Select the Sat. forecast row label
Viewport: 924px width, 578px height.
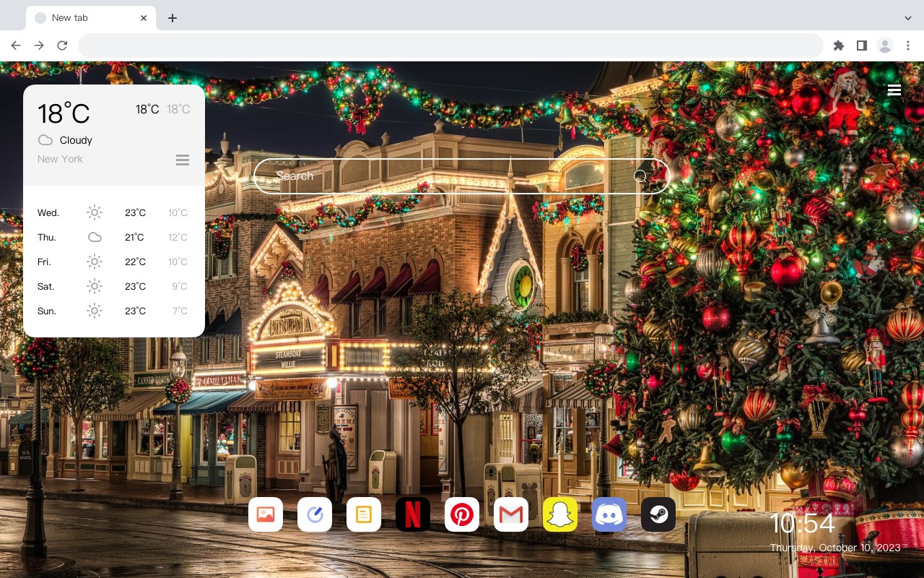point(46,286)
